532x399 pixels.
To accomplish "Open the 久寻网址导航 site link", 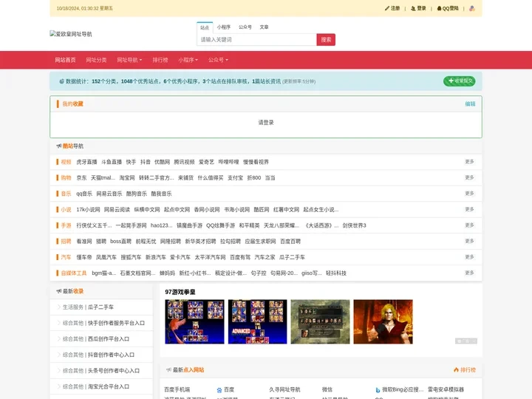I will [x=284, y=389].
